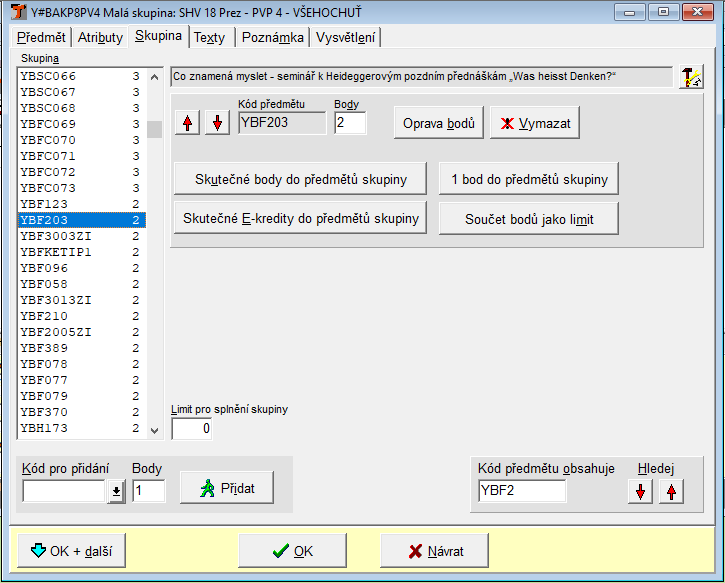Open the Kód pro přidání dropdown

pos(116,490)
